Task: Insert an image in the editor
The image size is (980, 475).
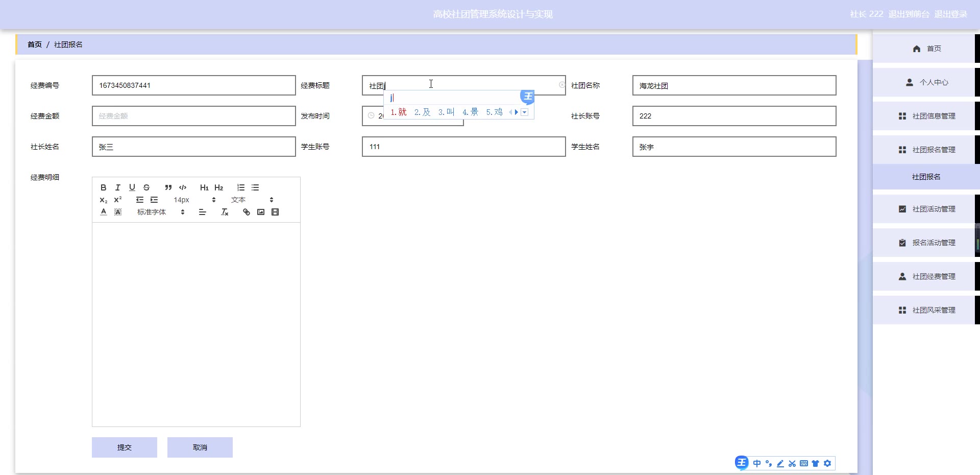Action: click(x=261, y=212)
